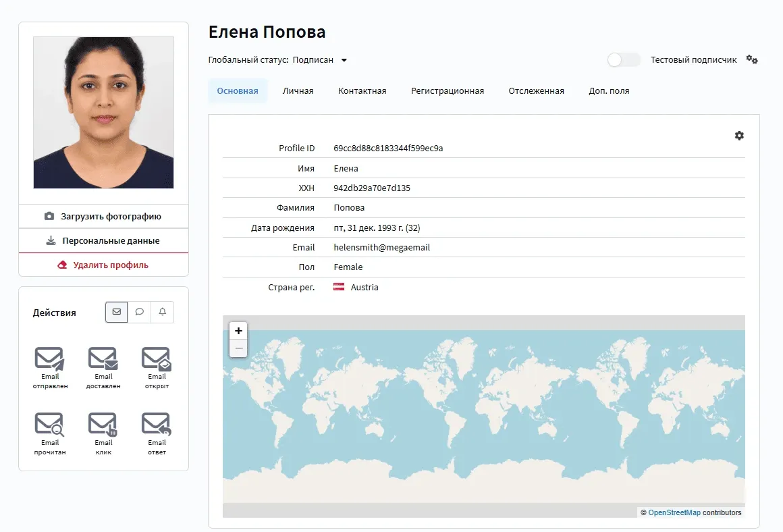
Task: Open the Доп. поля tab
Action: [609, 91]
